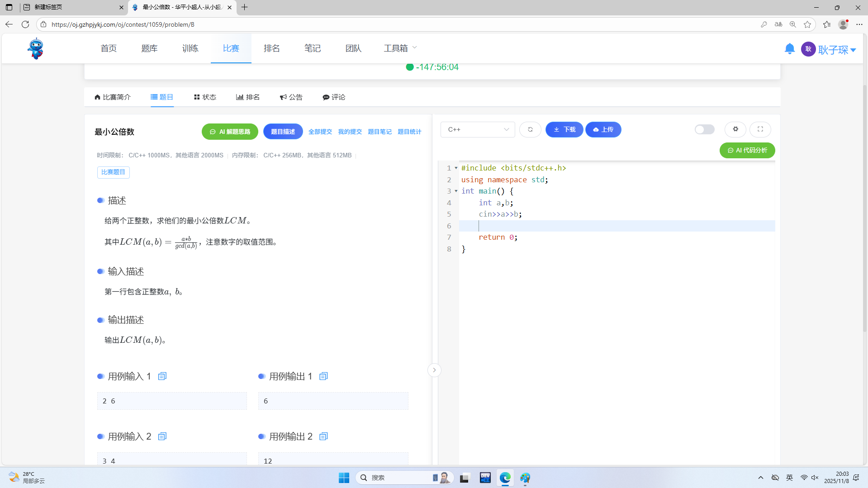
Task: Switch to the 状态 contest tab
Action: [205, 97]
